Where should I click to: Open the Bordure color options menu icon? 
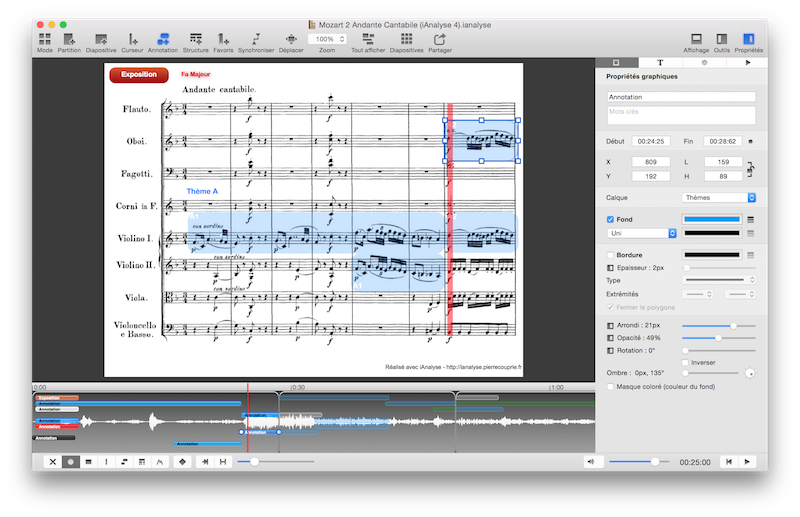(751, 255)
